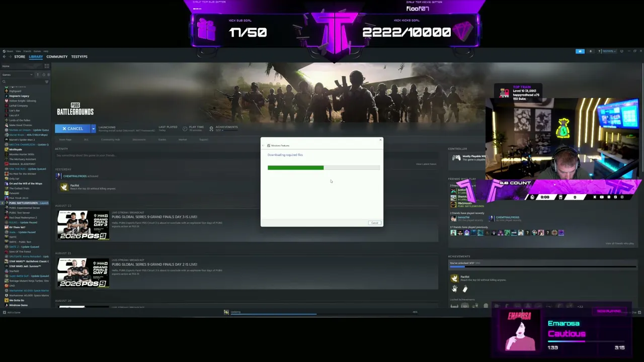Open advanced filters beside the library search
The width and height of the screenshot is (644, 362).
pos(47,81)
